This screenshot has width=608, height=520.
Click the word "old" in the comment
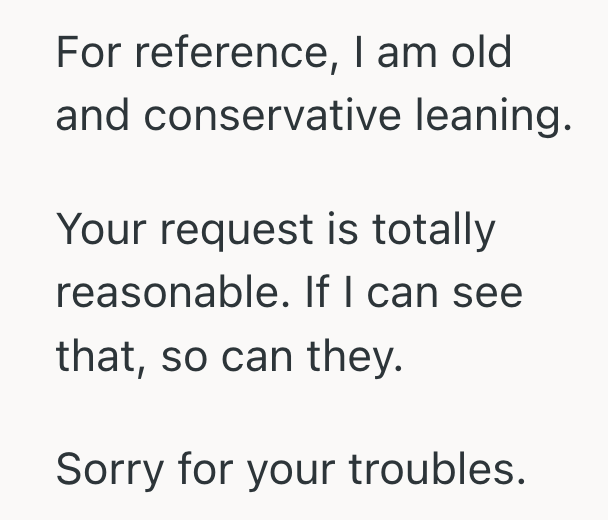[x=479, y=52]
